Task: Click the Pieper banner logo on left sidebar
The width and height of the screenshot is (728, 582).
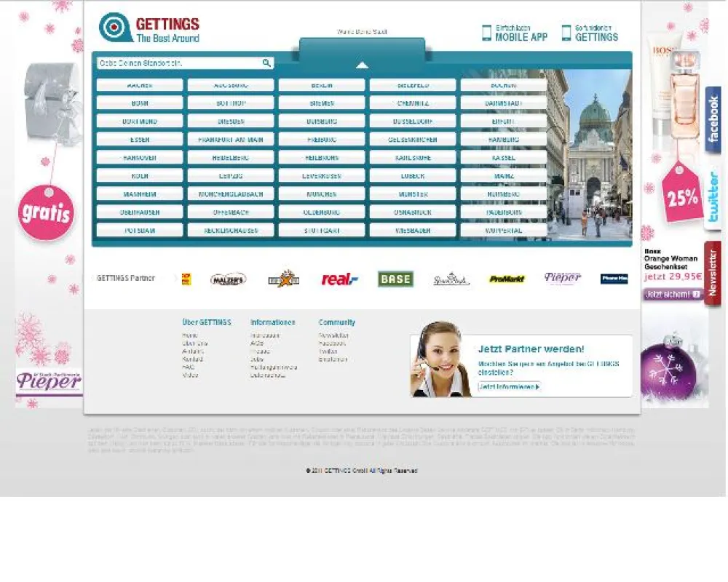Action: tap(49, 381)
